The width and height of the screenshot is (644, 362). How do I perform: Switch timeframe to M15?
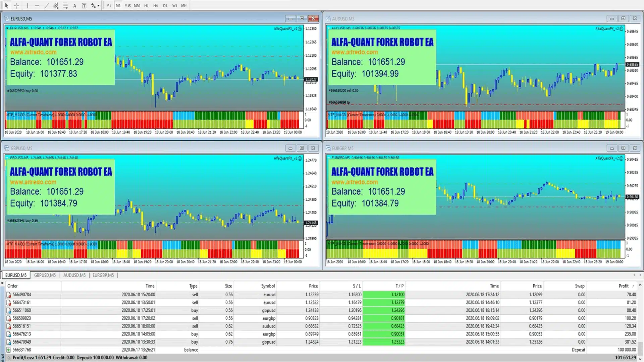point(127,6)
